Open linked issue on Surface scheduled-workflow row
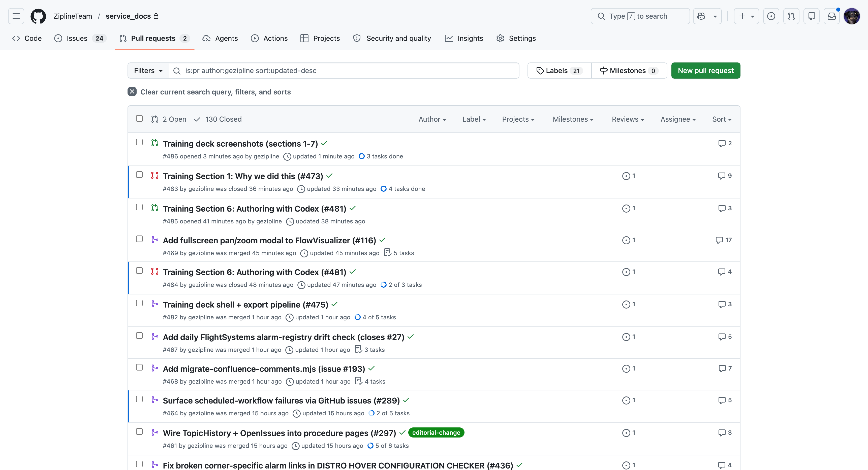Image resolution: width=868 pixels, height=470 pixels. pos(628,400)
